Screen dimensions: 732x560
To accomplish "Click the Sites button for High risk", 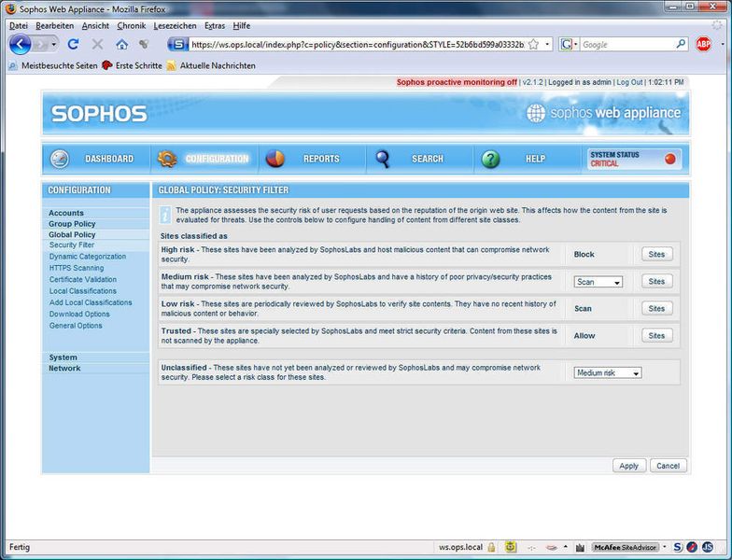I will coord(656,254).
